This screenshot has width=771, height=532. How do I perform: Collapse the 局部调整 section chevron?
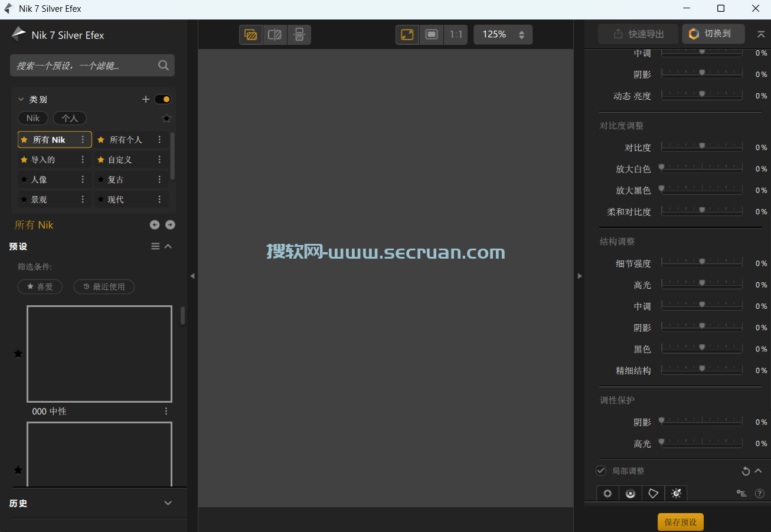[x=759, y=471]
